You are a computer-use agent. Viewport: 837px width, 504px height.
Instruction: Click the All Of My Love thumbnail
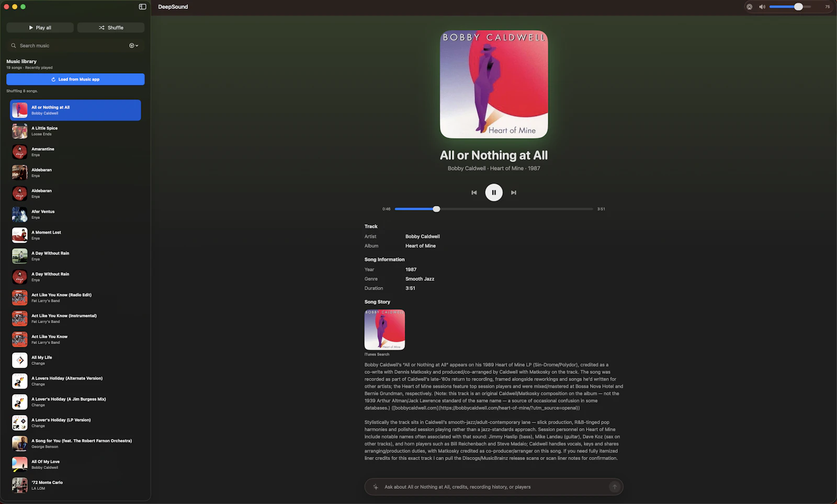(20, 464)
